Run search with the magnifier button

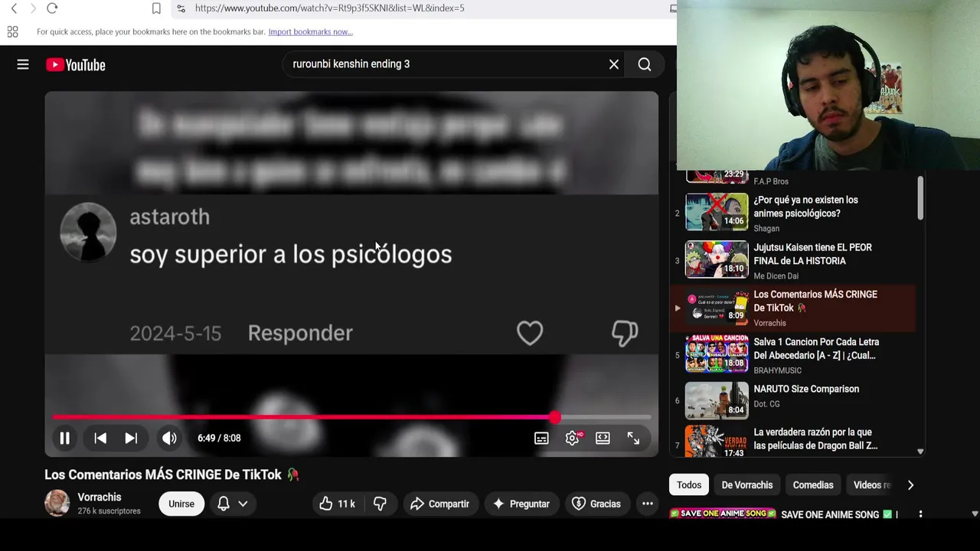pyautogui.click(x=645, y=64)
